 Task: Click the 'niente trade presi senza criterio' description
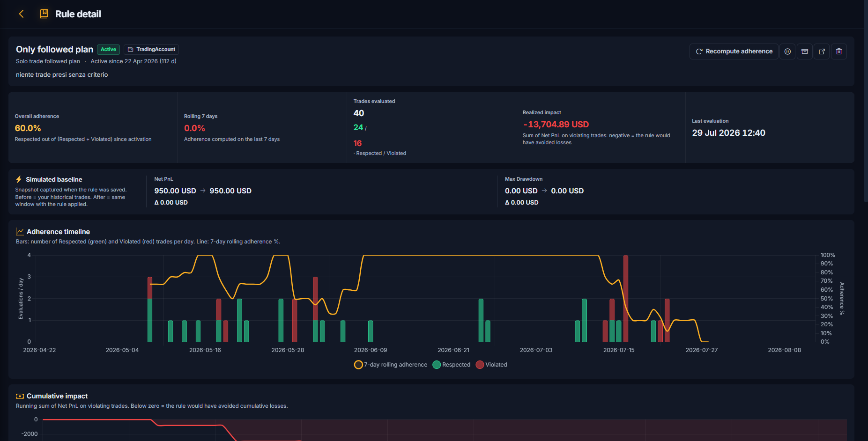(x=62, y=75)
